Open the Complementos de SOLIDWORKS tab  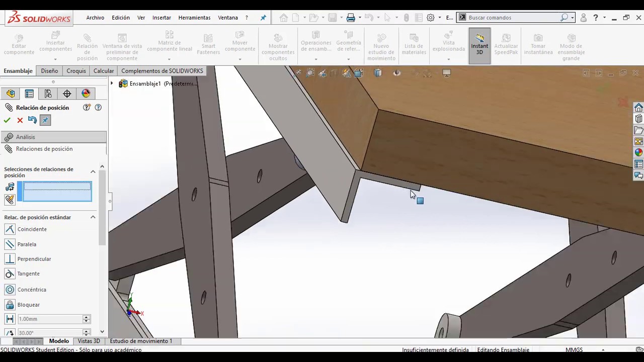point(162,71)
